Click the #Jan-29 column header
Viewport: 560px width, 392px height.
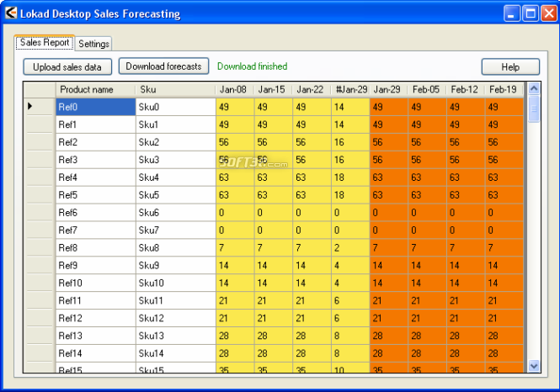pyautogui.click(x=350, y=90)
